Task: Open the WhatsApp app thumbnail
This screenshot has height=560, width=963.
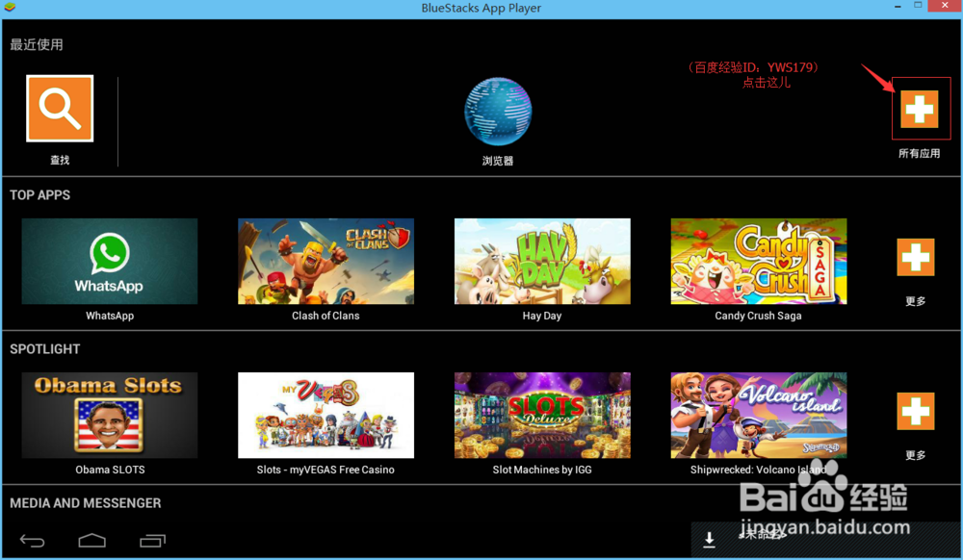Action: coord(110,262)
